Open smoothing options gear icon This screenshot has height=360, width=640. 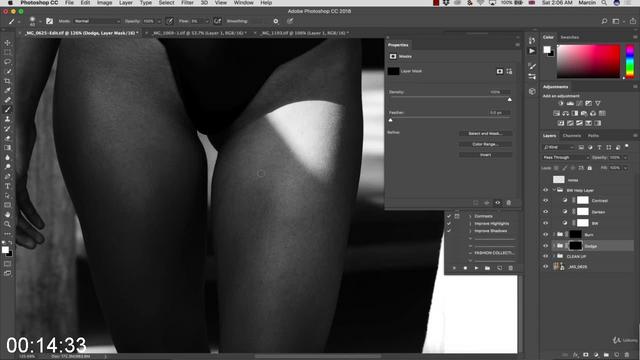pyautogui.click(x=276, y=21)
